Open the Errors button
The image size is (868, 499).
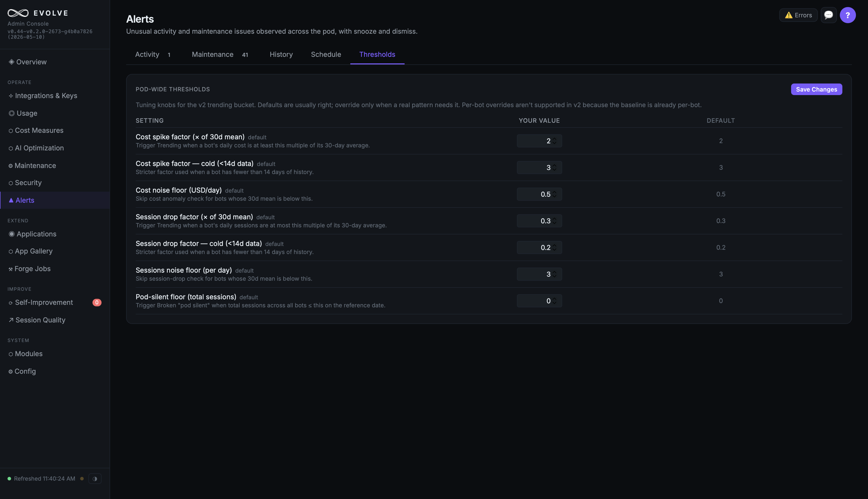798,15
